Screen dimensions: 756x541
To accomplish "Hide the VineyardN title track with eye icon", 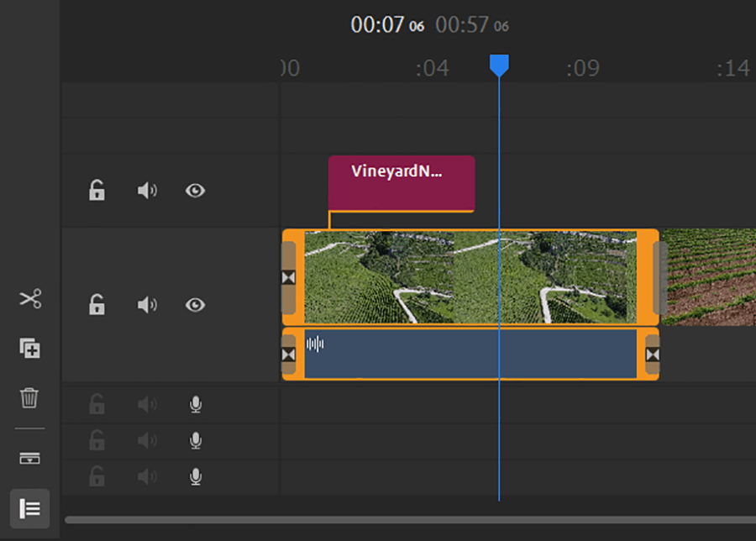I will (x=195, y=191).
